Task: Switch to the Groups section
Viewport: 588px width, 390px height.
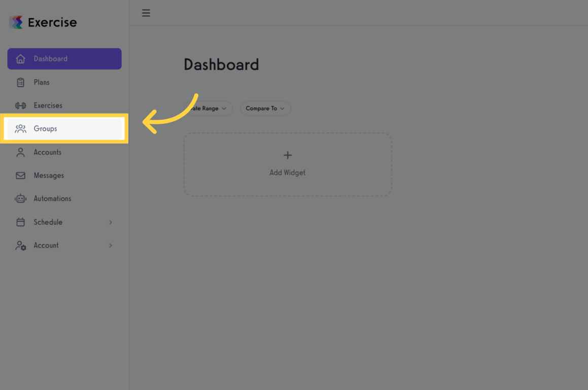Action: tap(46, 128)
